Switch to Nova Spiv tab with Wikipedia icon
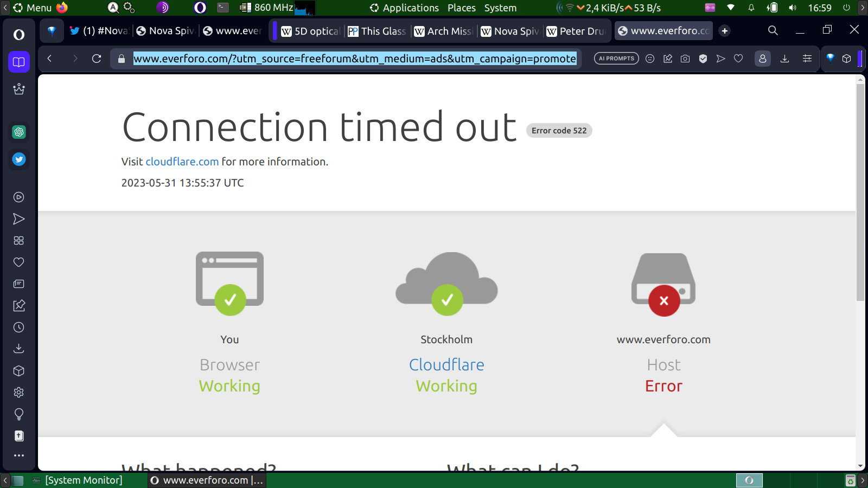This screenshot has width=868, height=488. point(509,31)
